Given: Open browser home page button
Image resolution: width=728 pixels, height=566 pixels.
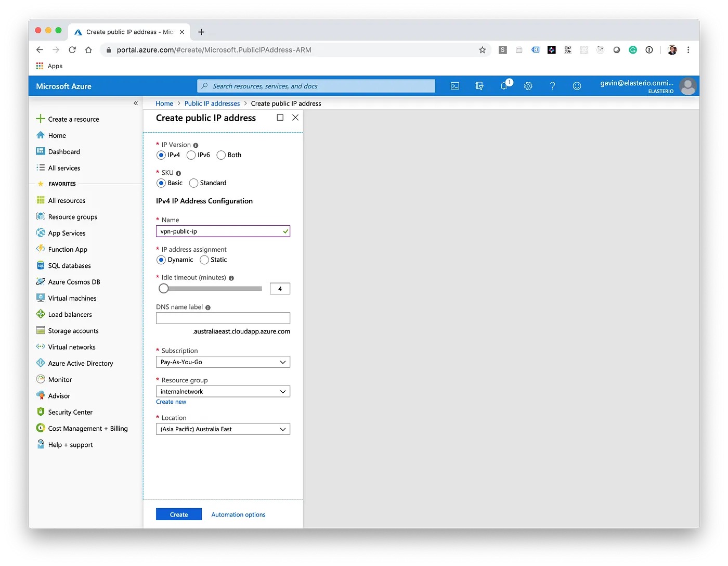Looking at the screenshot, I should coord(88,50).
